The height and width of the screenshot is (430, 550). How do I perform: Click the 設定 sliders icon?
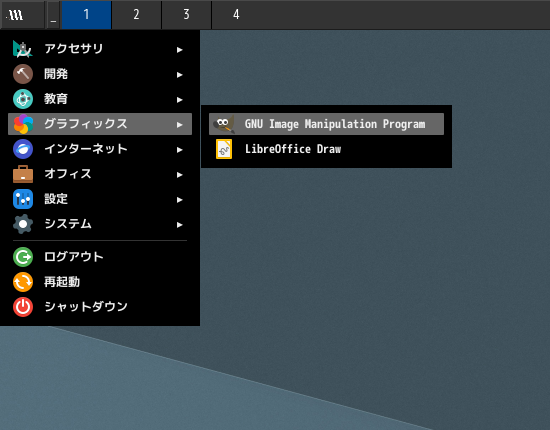click(23, 199)
